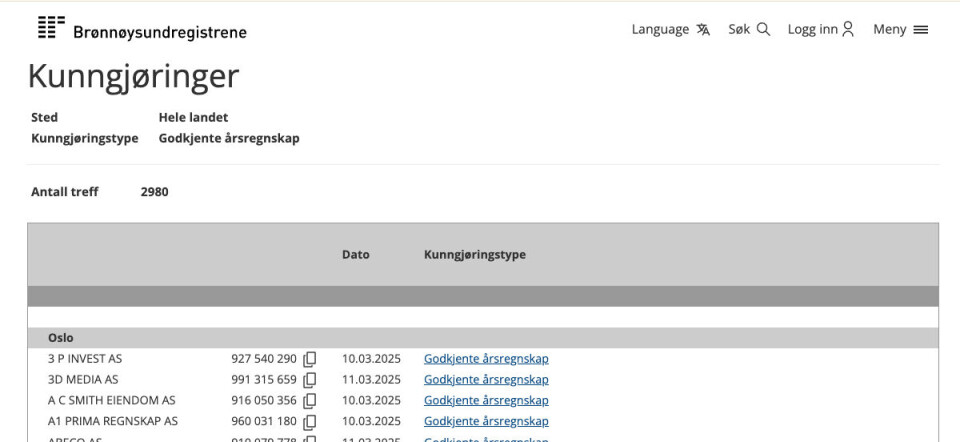This screenshot has width=960, height=442.
Task: Open Godkjente årsregnskap for 3D MEDIA AS
Action: click(486, 380)
